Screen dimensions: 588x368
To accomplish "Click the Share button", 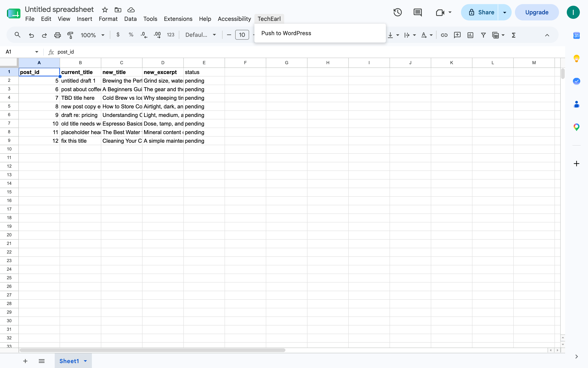I will tap(480, 12).
